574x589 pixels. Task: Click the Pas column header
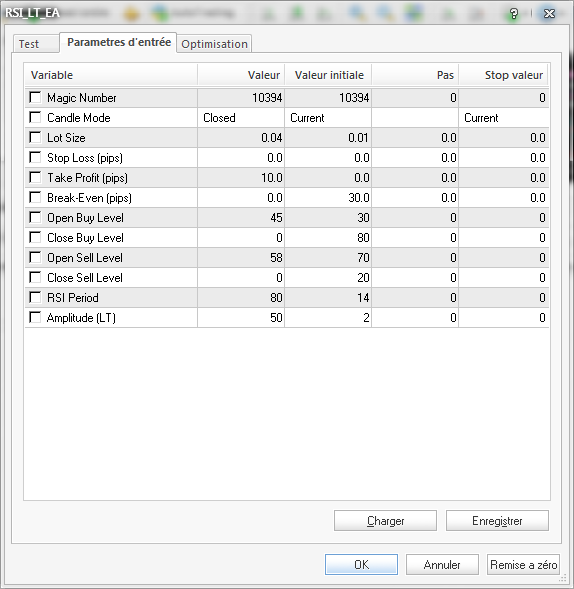[415, 75]
